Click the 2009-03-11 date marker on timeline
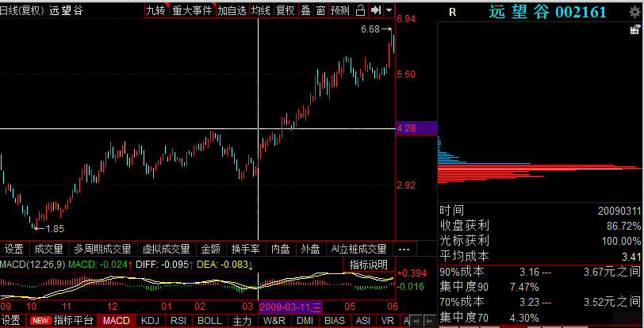 tap(289, 307)
